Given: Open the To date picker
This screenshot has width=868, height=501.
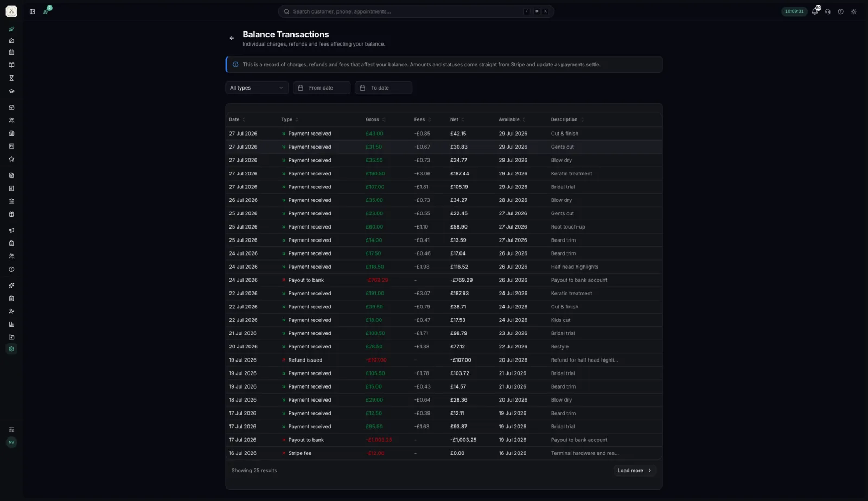Looking at the screenshot, I should [384, 88].
